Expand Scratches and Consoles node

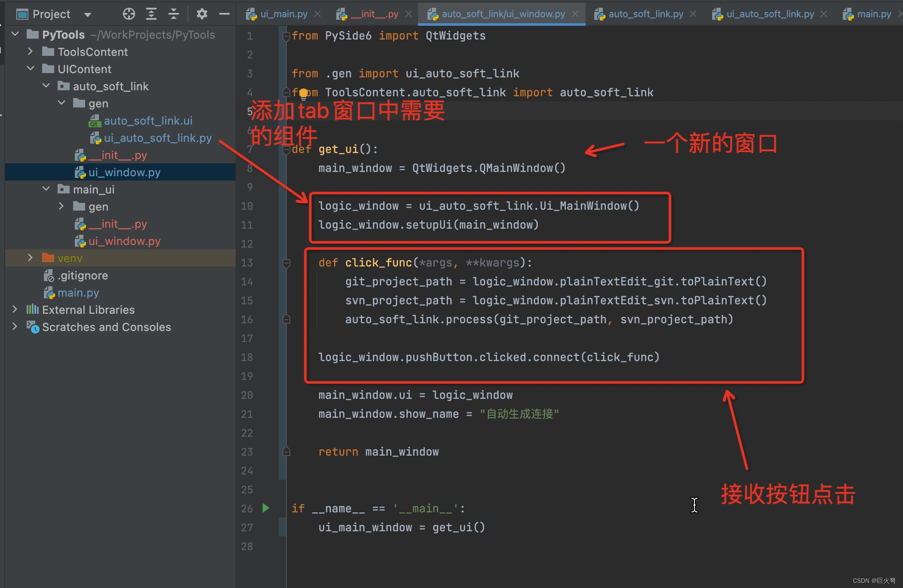click(15, 326)
